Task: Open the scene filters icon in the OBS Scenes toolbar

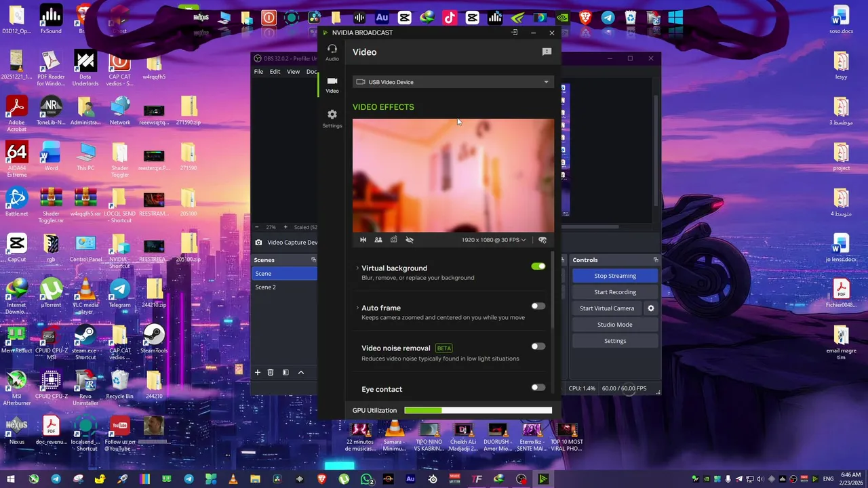Action: (285, 372)
